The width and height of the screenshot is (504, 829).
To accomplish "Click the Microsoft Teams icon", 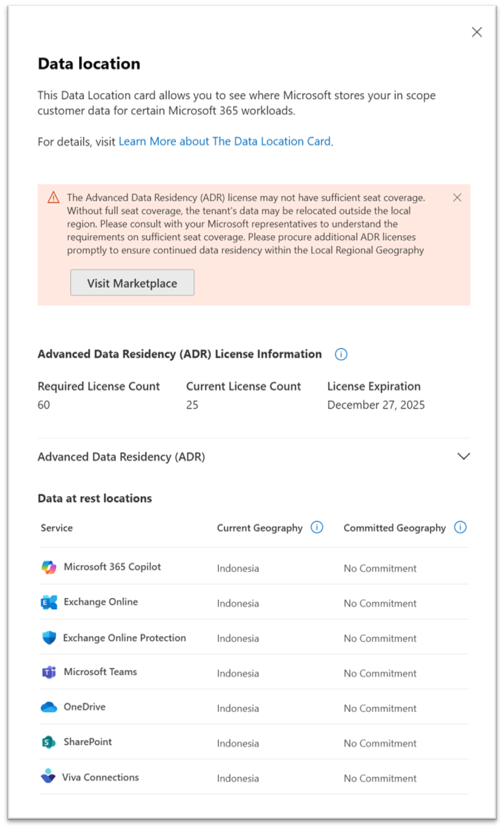I will 49,672.
